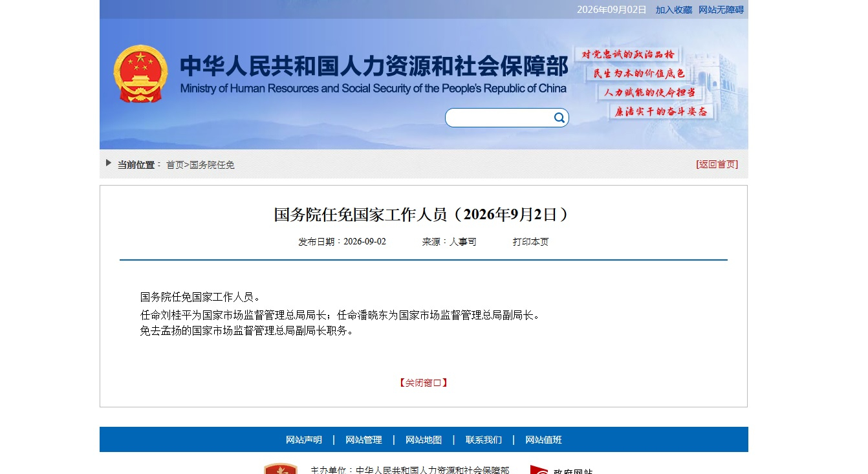
Task: Click the red 政府网站 icon in footer
Action: click(x=539, y=469)
